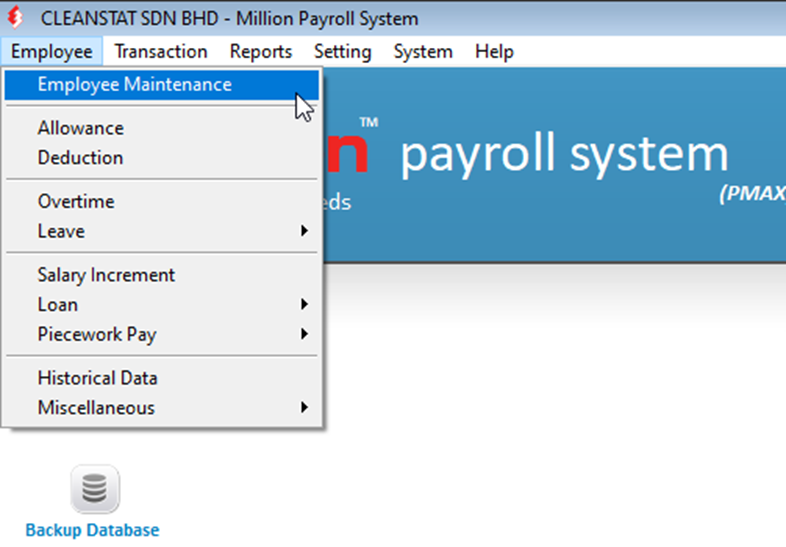Expand the Piecework Pay submenu
Viewport: 786px width, 547px height.
click(x=161, y=334)
